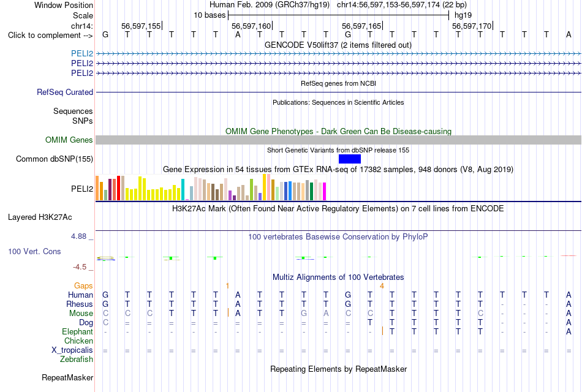Click the Scale label
The image size is (582, 392).
pyautogui.click(x=83, y=15)
